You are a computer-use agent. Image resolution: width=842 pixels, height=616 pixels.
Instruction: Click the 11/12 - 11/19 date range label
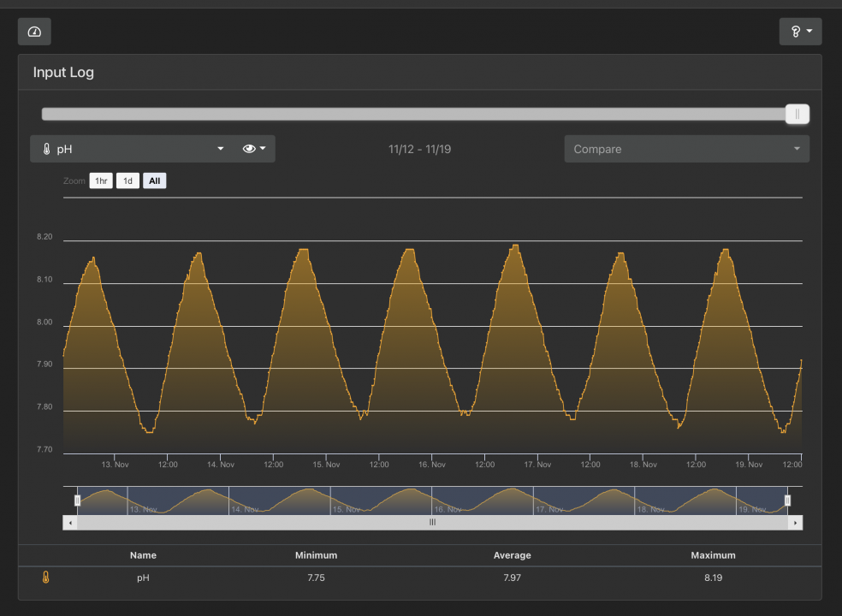[x=419, y=149]
